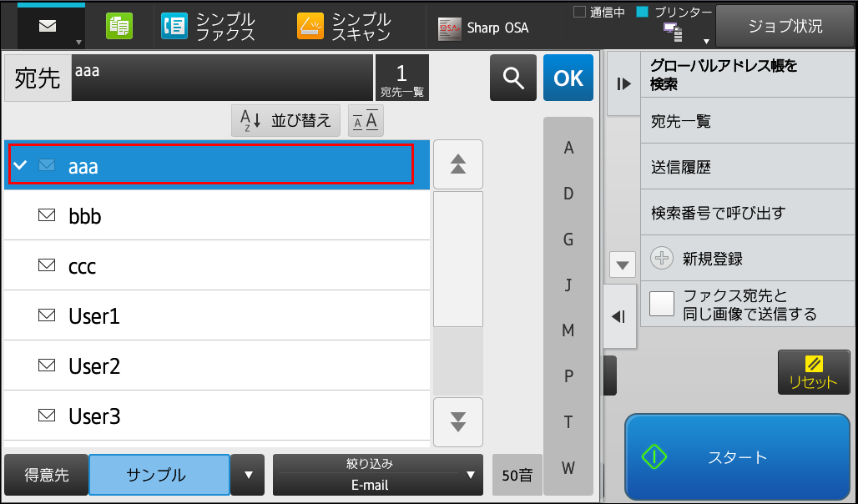Click the magnifying glass search icon
Image resolution: width=858 pixels, height=504 pixels.
(x=512, y=78)
